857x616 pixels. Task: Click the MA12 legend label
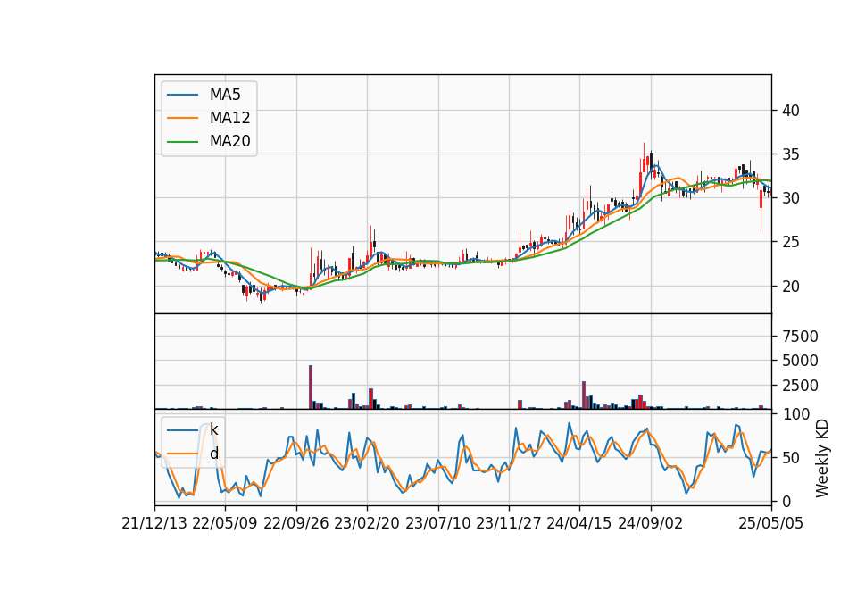229,118
